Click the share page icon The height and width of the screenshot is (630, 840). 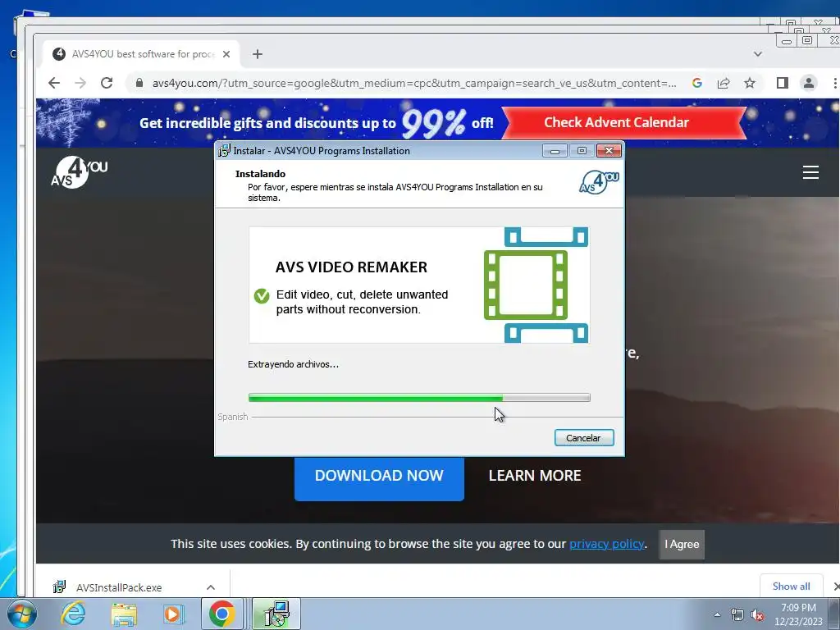click(724, 83)
